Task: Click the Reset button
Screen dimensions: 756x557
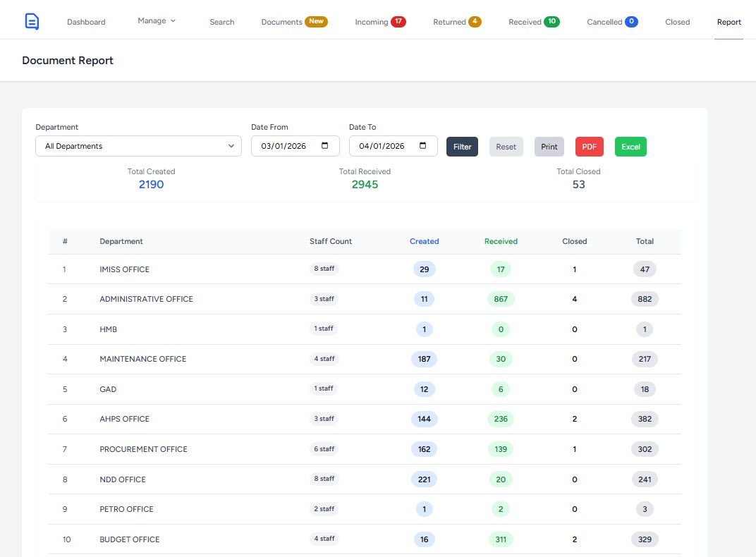Action: coord(506,147)
